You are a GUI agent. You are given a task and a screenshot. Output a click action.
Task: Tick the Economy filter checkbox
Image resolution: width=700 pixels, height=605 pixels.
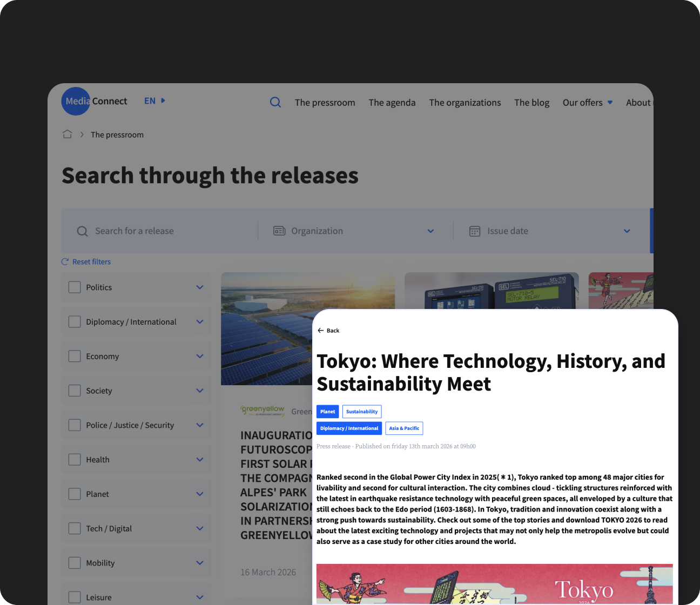[75, 356]
